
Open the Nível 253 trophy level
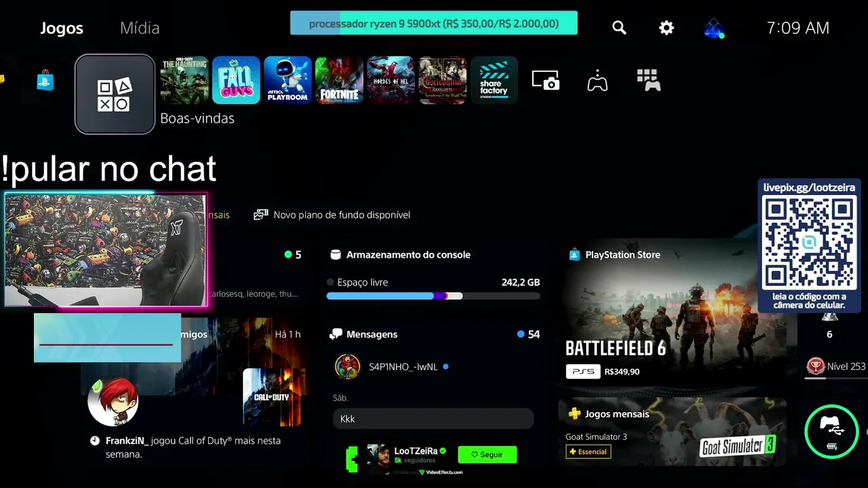(836, 367)
